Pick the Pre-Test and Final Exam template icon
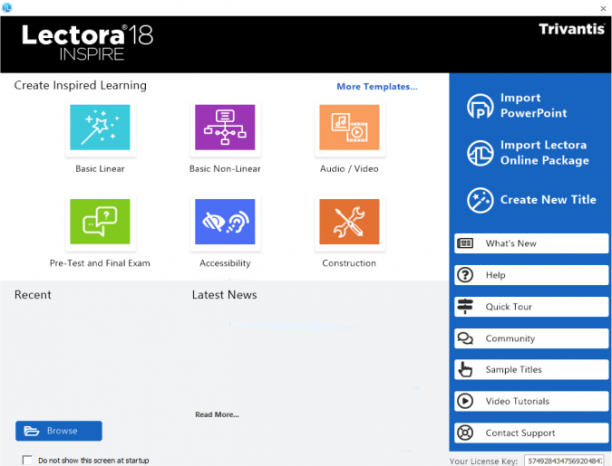This screenshot has width=612, height=466. pos(100,222)
